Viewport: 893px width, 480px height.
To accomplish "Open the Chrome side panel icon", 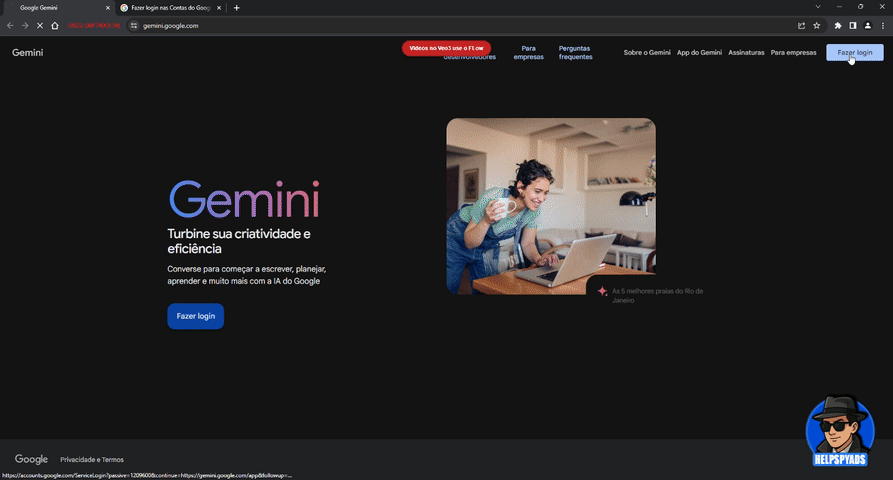I will click(853, 25).
